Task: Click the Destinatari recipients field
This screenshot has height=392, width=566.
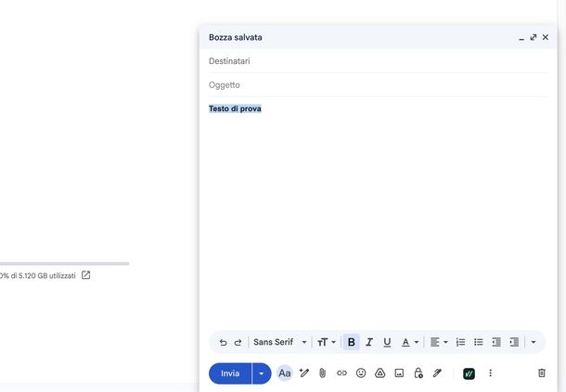Action: [378, 61]
